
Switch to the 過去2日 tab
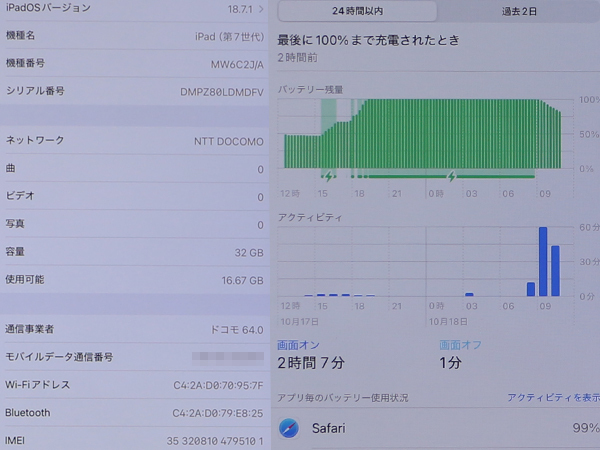tap(518, 11)
